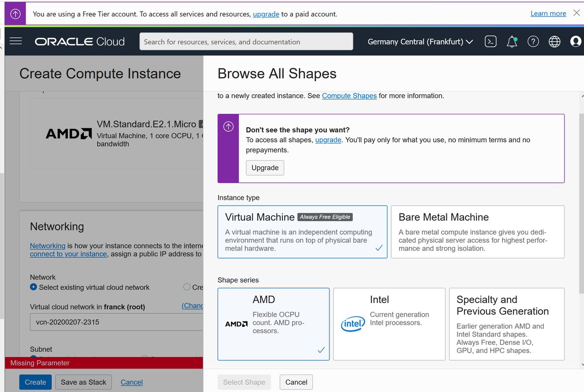
Task: Open the Networking help link
Action: click(48, 246)
